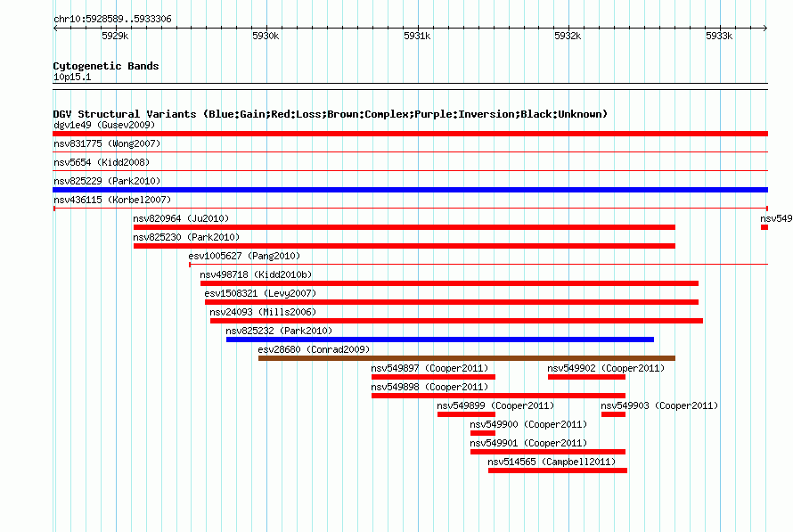Click the short red nsv549900 loss bar

click(x=482, y=433)
